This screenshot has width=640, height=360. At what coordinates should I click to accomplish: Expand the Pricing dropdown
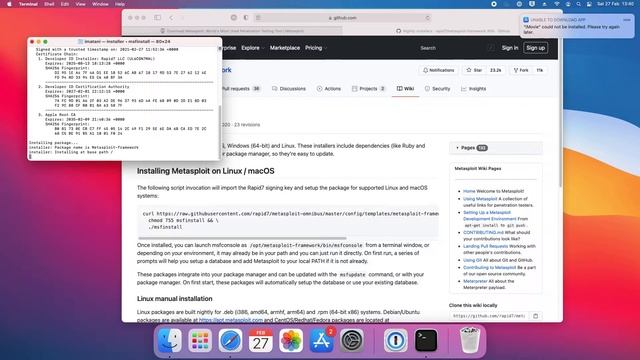[316, 48]
